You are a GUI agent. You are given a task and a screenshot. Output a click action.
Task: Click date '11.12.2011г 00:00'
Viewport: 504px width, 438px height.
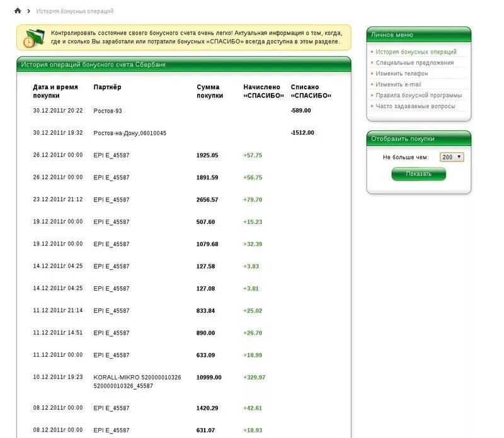tap(58, 355)
